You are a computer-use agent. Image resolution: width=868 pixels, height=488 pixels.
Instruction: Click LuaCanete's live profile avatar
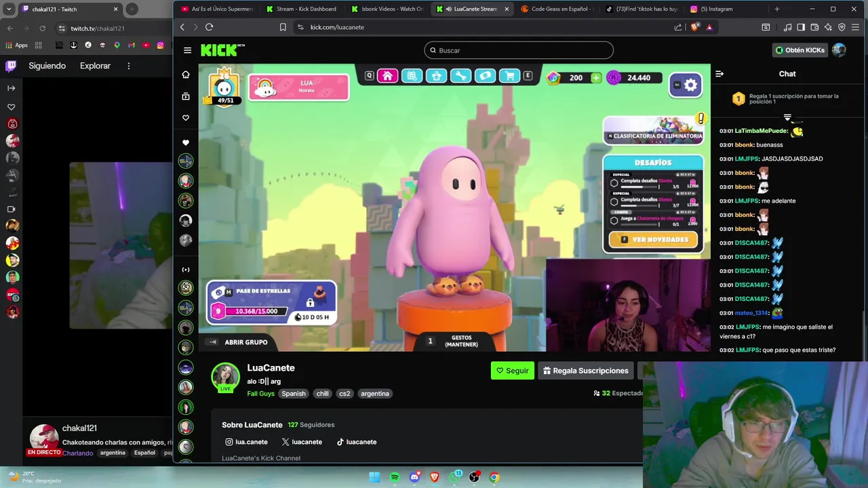point(225,378)
